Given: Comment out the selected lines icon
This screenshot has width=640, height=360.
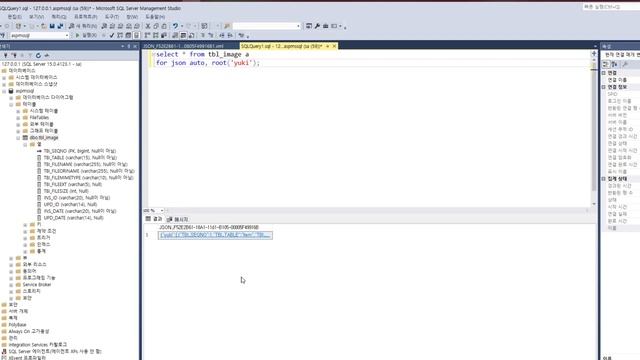Looking at the screenshot, I should point(203,36).
